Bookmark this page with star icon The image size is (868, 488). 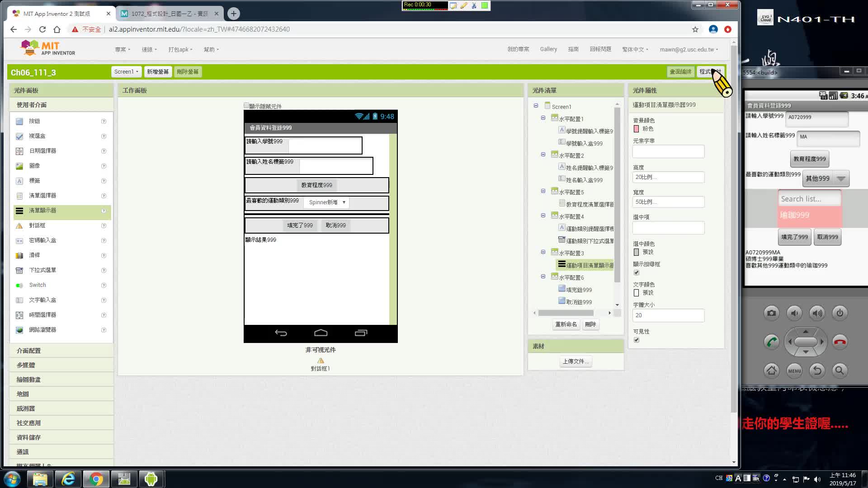pyautogui.click(x=695, y=29)
